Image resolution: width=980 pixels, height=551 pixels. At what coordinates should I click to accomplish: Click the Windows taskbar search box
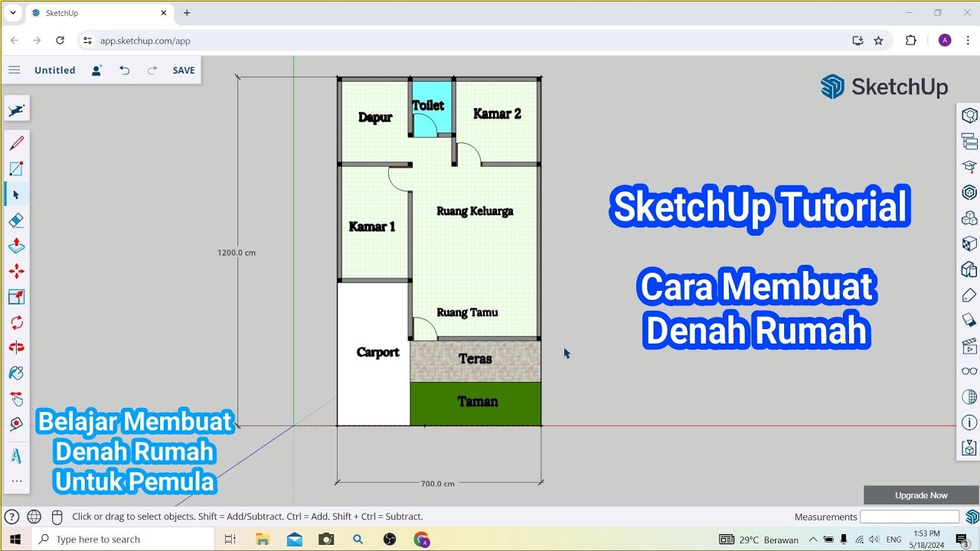click(x=121, y=540)
